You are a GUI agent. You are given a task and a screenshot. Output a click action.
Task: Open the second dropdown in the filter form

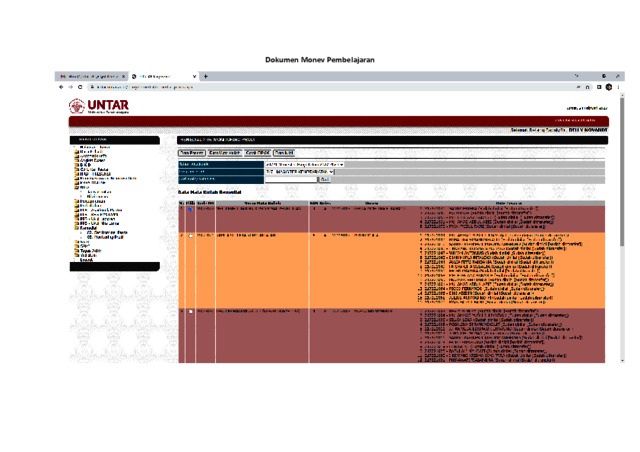(299, 171)
